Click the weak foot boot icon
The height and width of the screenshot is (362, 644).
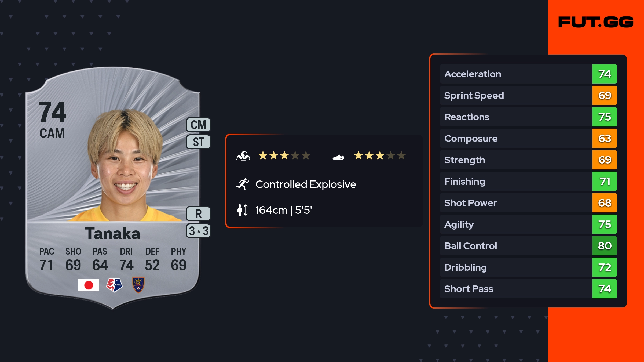(x=338, y=157)
